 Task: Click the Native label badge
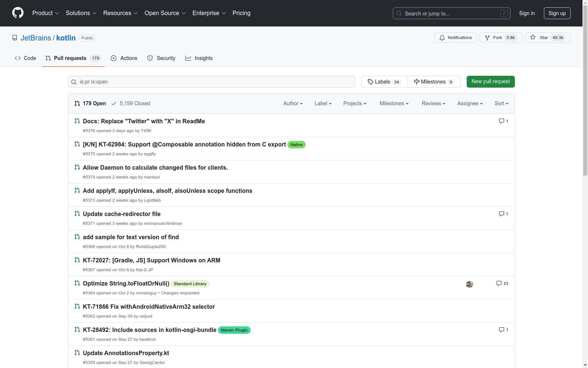point(297,145)
